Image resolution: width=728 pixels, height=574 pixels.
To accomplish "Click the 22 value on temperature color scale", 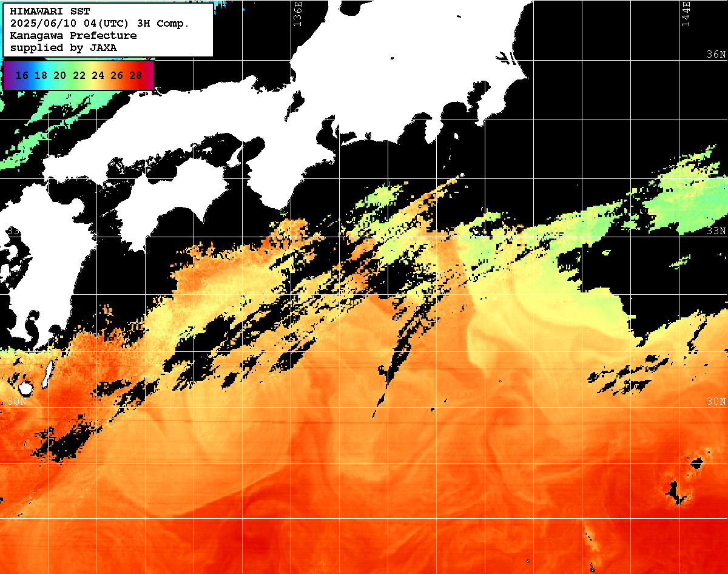I will point(79,75).
